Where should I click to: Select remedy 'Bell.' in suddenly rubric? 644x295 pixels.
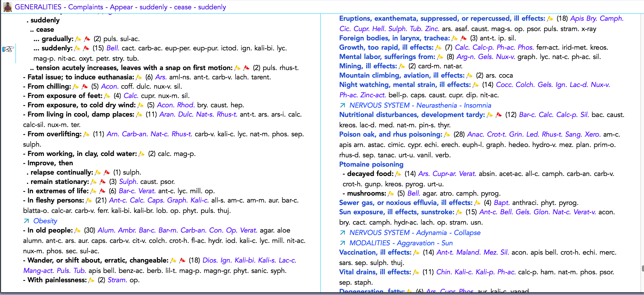point(113,48)
